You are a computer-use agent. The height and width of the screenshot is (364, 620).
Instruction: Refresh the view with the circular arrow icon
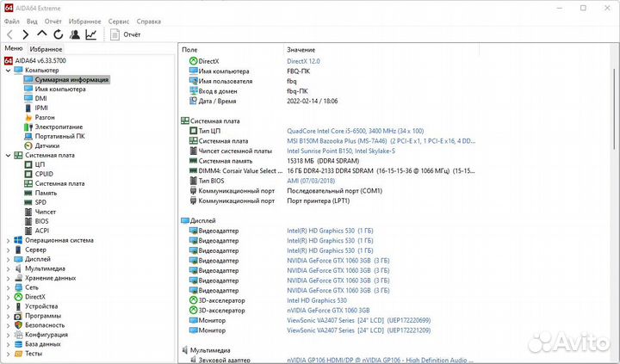click(x=59, y=34)
